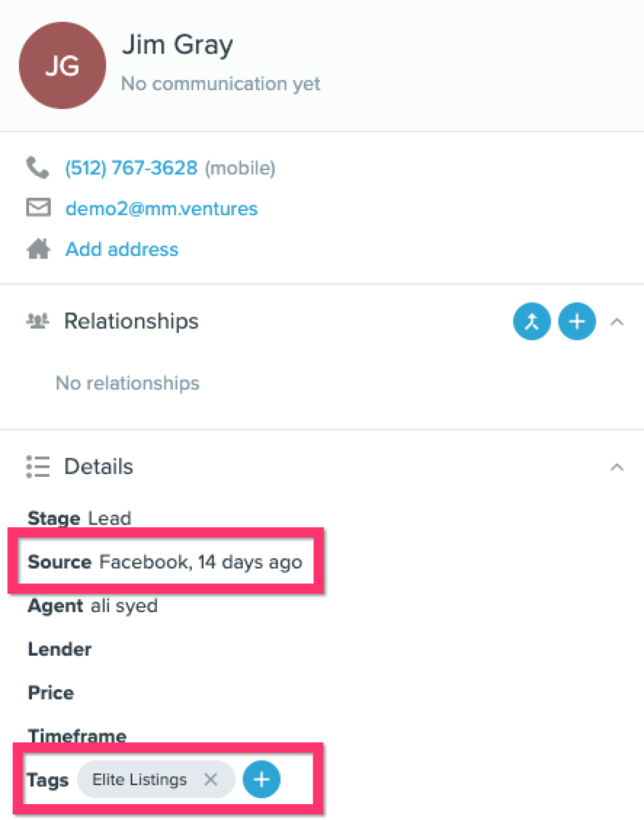This screenshot has width=644, height=820.
Task: Click the Agent ali syed field
Action: 92,606
